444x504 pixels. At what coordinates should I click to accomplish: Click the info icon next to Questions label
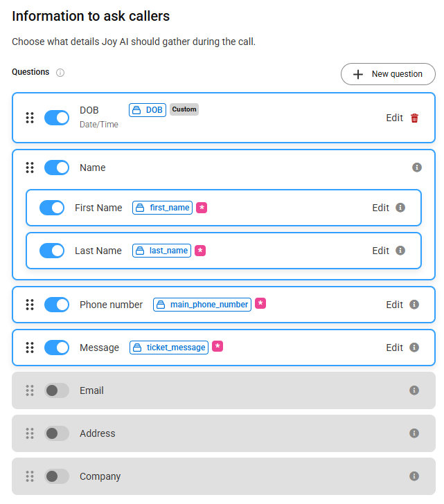[60, 73]
